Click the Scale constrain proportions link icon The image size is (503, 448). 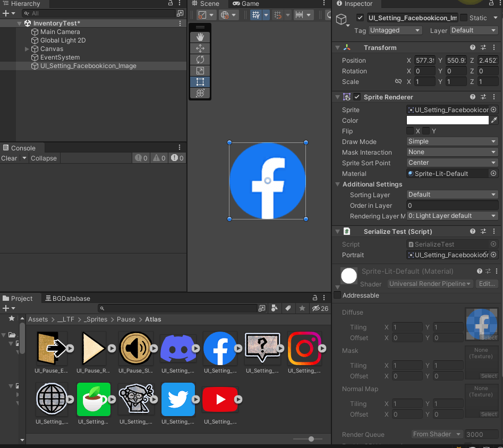pos(398,81)
